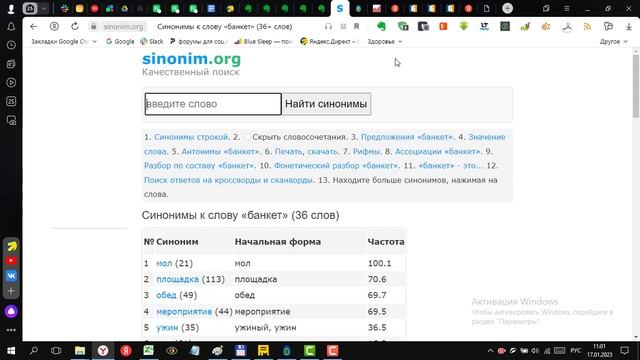This screenshot has width=640, height=360.
Task: Open notifications bell in the sidebar
Action: [11, 27]
